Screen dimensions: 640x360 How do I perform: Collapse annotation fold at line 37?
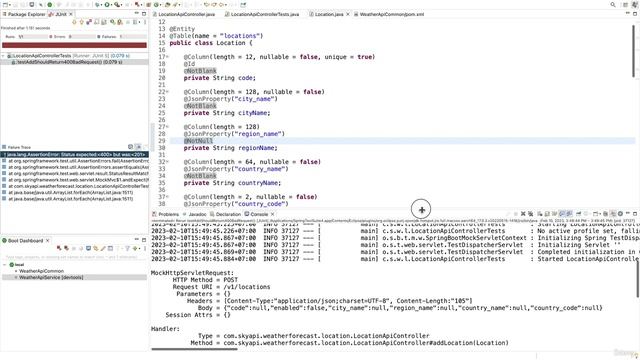coord(167,197)
